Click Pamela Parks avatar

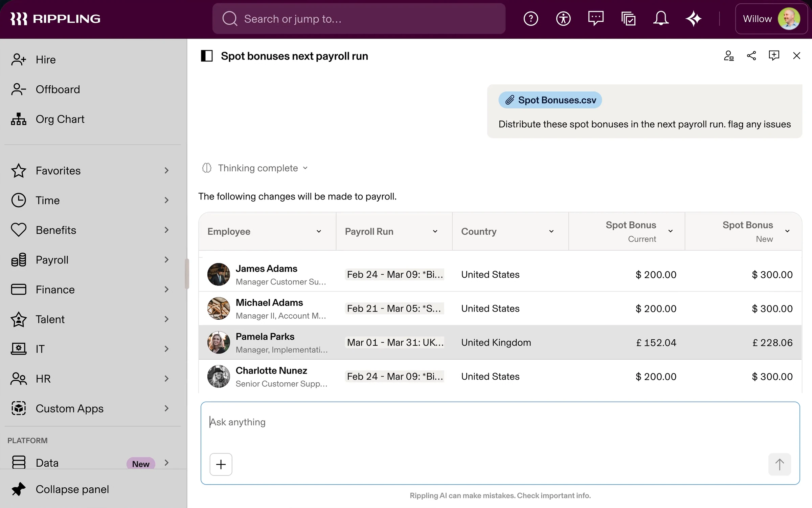pyautogui.click(x=219, y=342)
